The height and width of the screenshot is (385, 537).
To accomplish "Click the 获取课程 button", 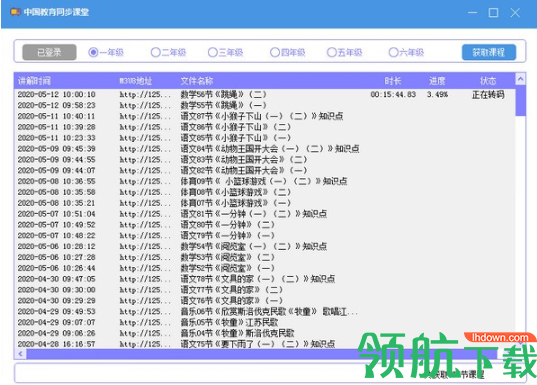I will pyautogui.click(x=489, y=52).
